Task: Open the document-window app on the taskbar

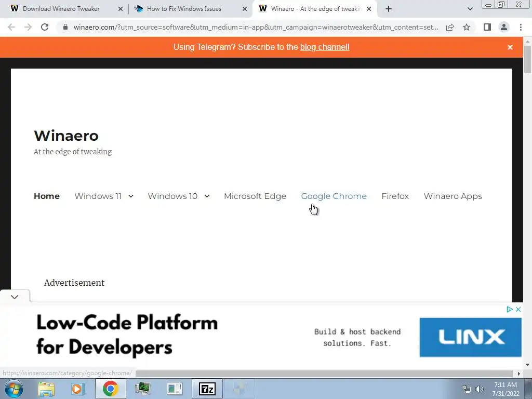Action: pos(175,389)
